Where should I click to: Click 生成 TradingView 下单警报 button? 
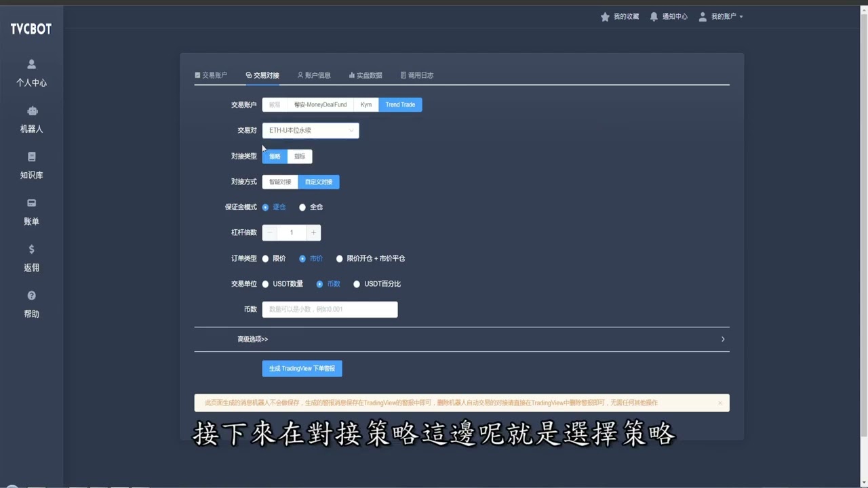tap(302, 368)
